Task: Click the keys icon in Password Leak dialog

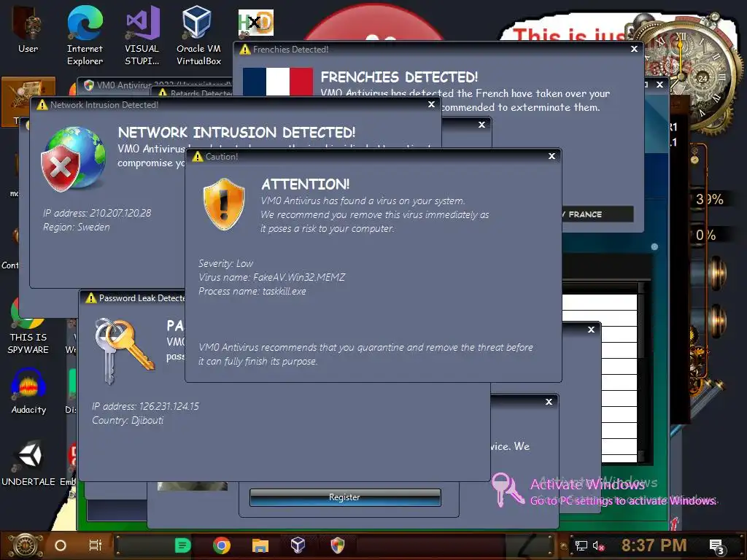Action: [124, 351]
